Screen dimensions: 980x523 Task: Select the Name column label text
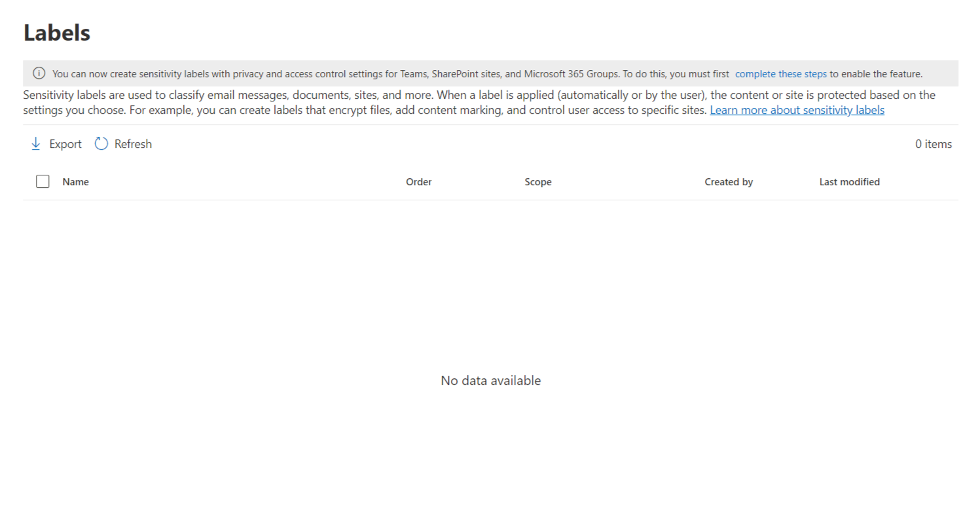[75, 181]
